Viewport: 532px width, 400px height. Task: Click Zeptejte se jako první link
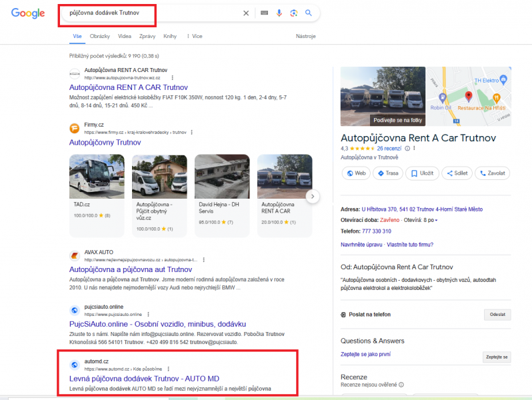[x=365, y=354]
